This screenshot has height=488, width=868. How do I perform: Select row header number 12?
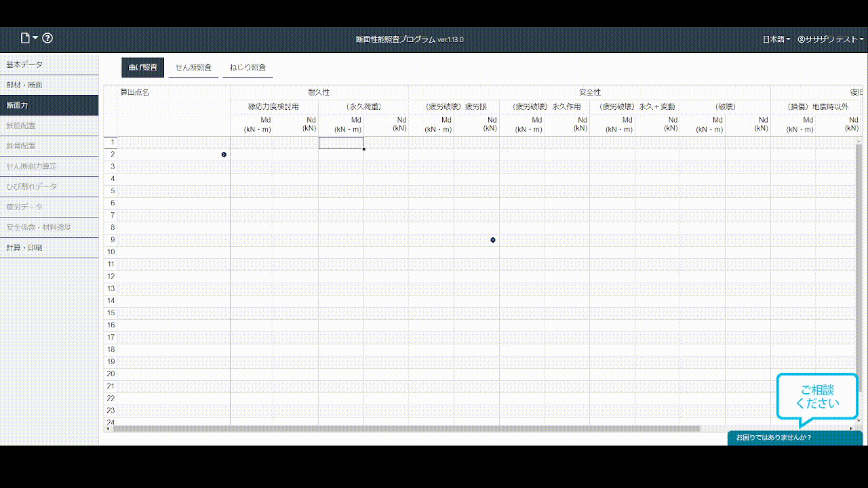111,277
